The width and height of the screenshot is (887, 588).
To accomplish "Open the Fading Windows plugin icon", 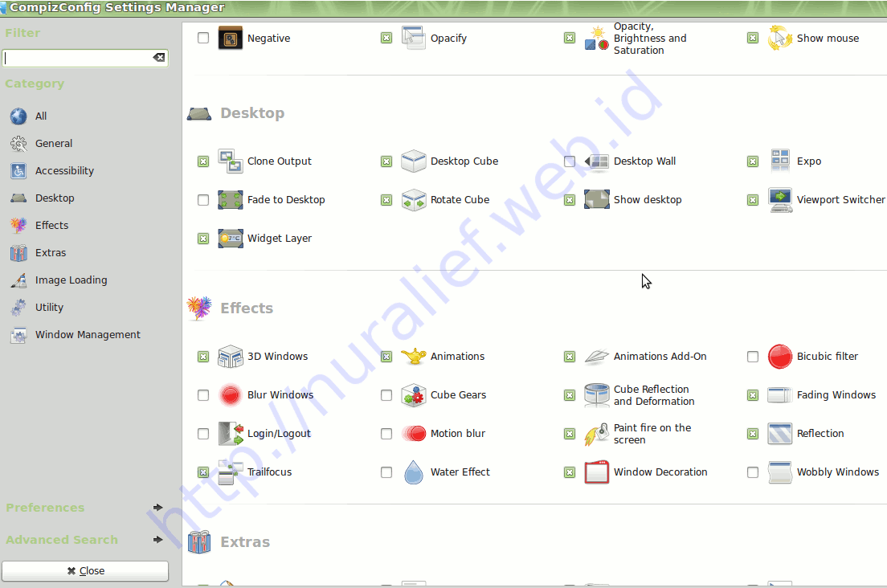I will tap(780, 394).
